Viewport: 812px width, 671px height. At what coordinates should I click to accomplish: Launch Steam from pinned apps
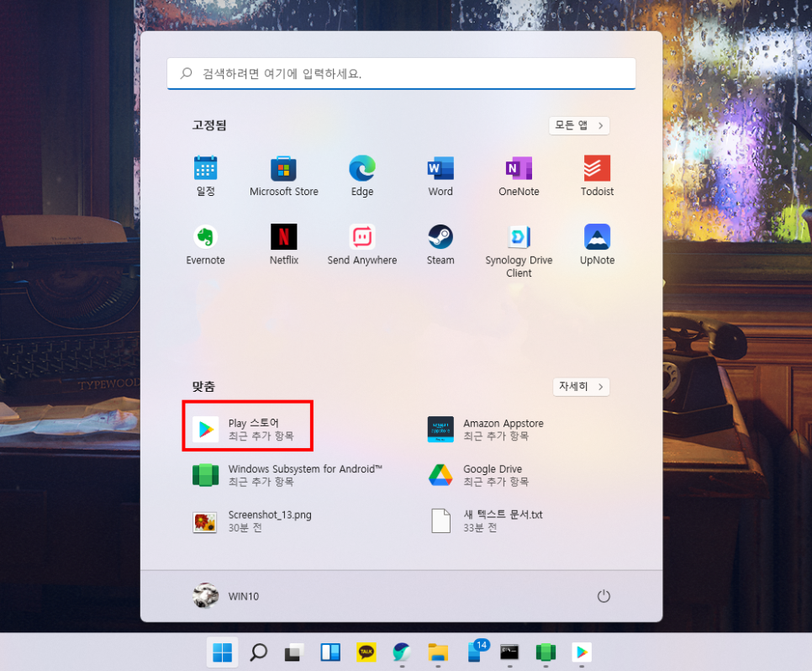pos(440,245)
